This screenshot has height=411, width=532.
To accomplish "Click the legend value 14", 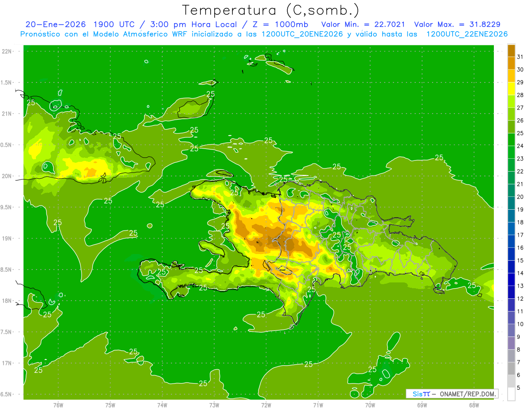I will [x=520, y=273].
